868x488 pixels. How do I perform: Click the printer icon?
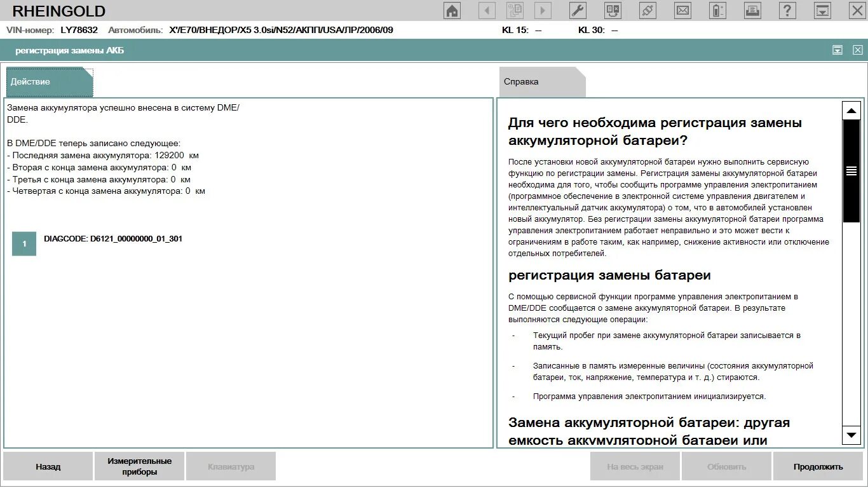point(752,11)
